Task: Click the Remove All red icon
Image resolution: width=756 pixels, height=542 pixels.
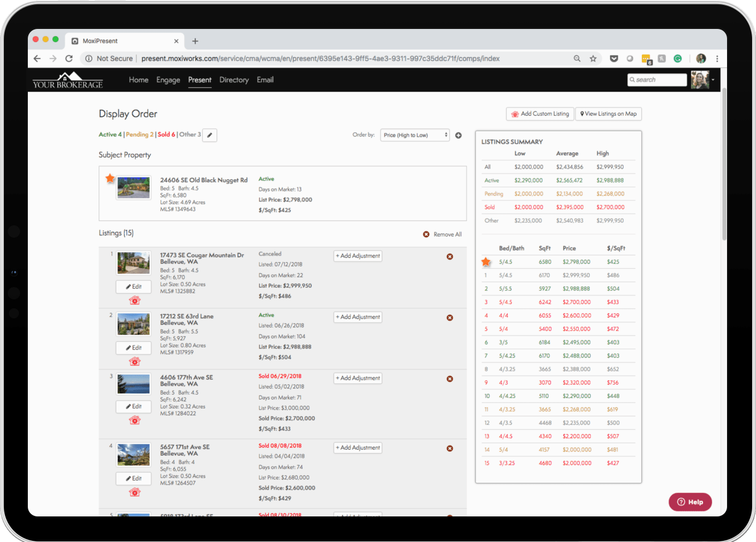Action: pyautogui.click(x=426, y=234)
